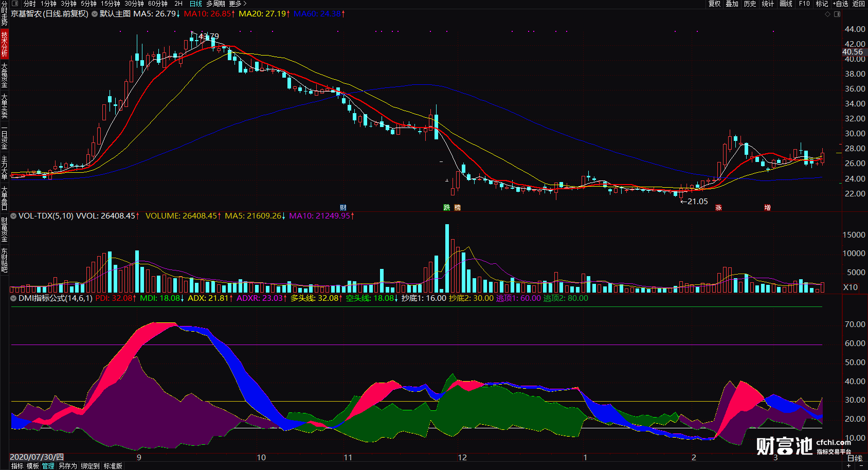Select the 30分钟 period
868x470 pixels.
(x=134, y=4)
